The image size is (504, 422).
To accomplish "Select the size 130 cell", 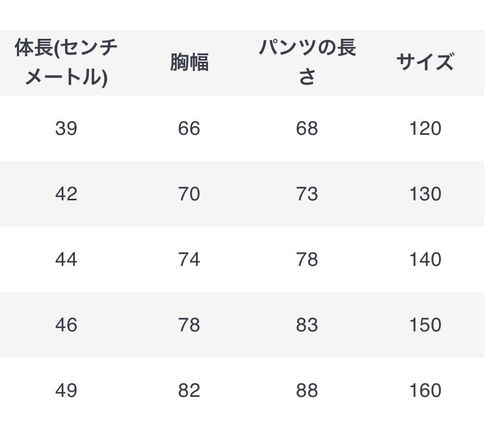I will tap(425, 194).
